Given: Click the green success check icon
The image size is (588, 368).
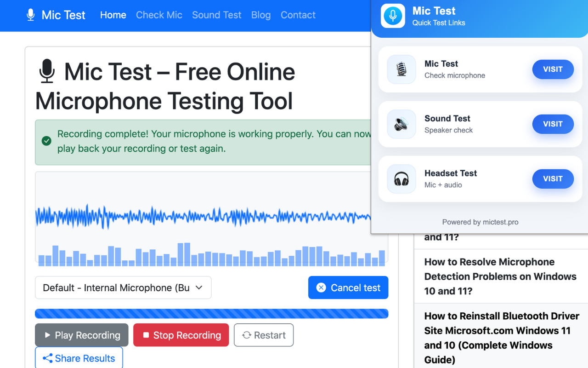Looking at the screenshot, I should click(x=46, y=141).
